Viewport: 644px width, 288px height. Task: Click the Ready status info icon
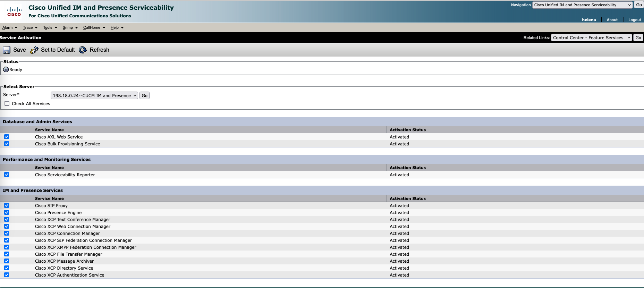point(6,69)
